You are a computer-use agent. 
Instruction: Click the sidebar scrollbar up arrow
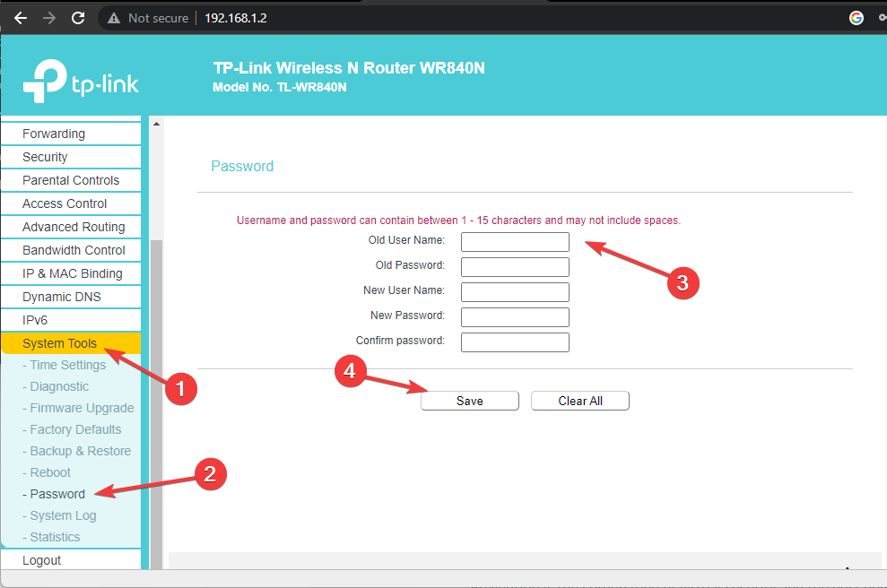tap(156, 124)
